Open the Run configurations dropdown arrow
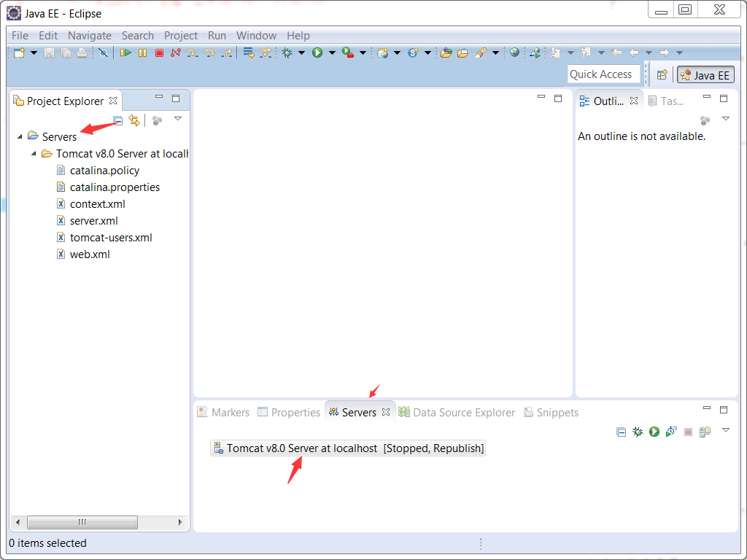Screen dimensions: 747x560 click(332, 52)
